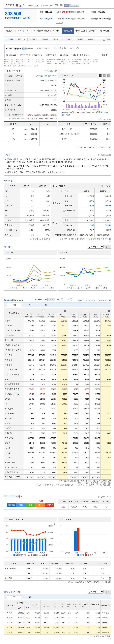This screenshot has width=114, height=644.
Task: Click the 4.00 consensus rating marker
Action: pyautogui.click(x=41, y=501)
